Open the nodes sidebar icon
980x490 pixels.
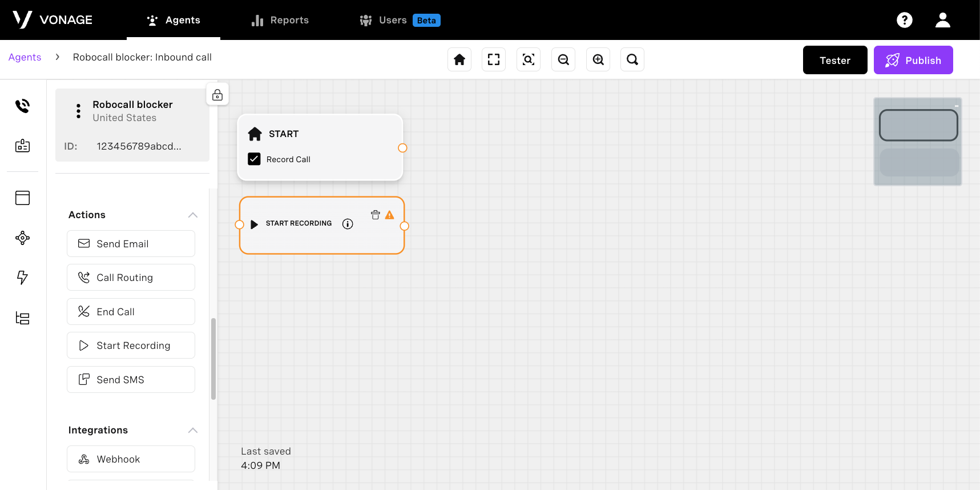tap(22, 238)
